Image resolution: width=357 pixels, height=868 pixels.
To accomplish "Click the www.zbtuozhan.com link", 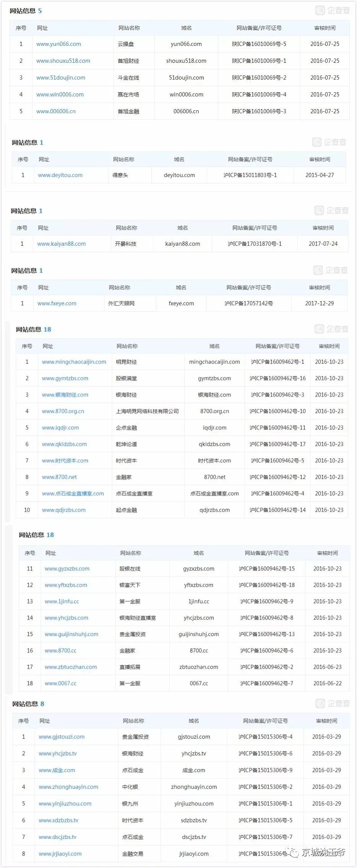I will (x=70, y=667).
